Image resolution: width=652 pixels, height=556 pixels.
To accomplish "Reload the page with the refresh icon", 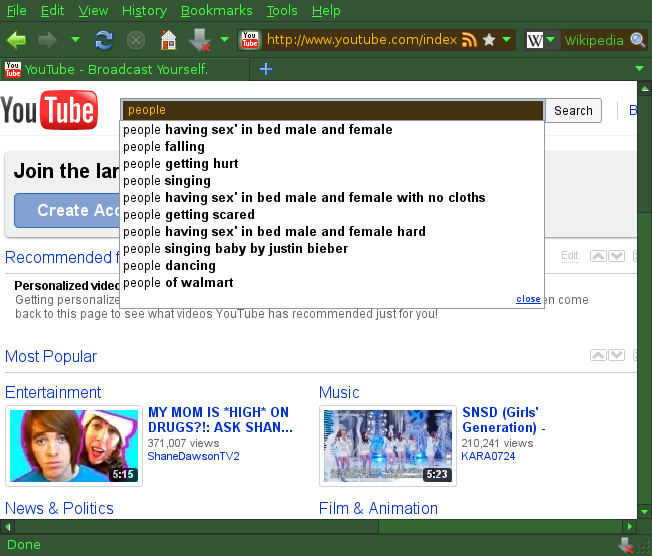I will 104,40.
